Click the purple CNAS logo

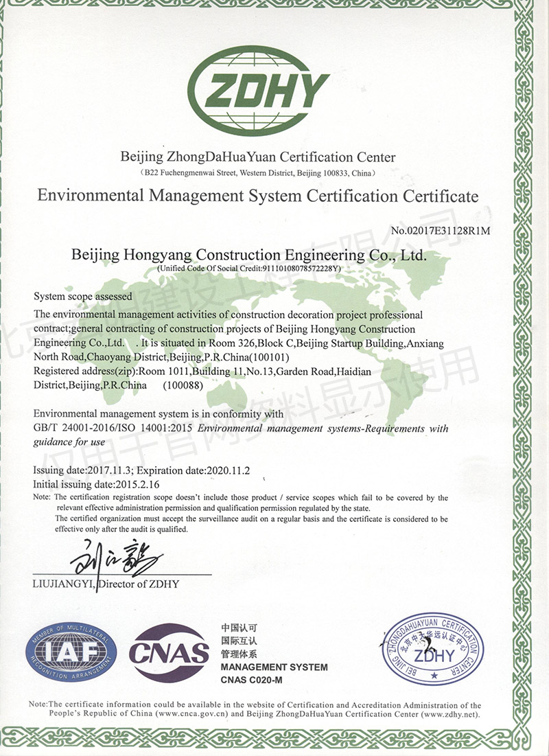(x=169, y=653)
